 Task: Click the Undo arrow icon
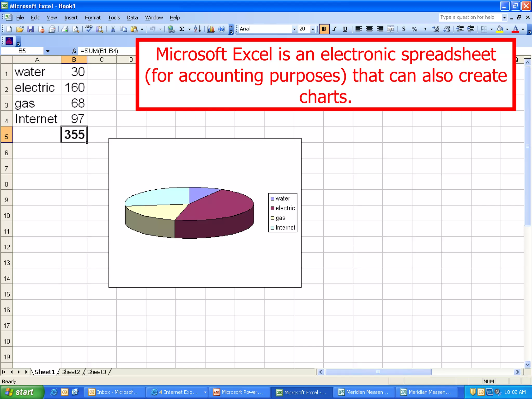(x=153, y=29)
